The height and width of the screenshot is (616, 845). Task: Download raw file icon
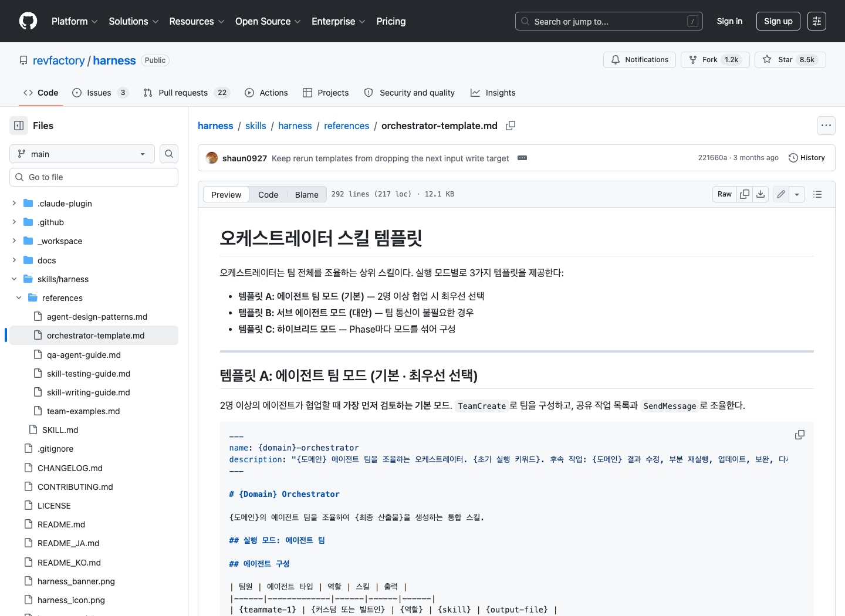[760, 194]
